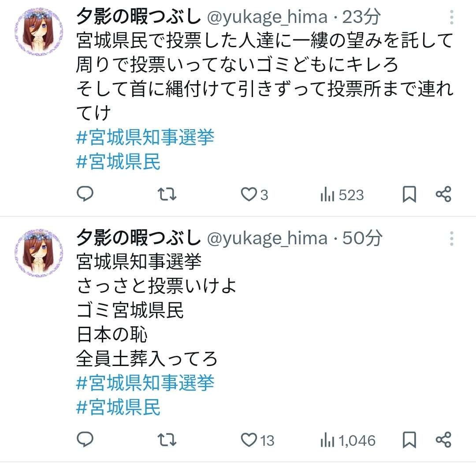Bookmark the 50分 tweet
Viewport: 476px width, 463px height.
point(409,440)
